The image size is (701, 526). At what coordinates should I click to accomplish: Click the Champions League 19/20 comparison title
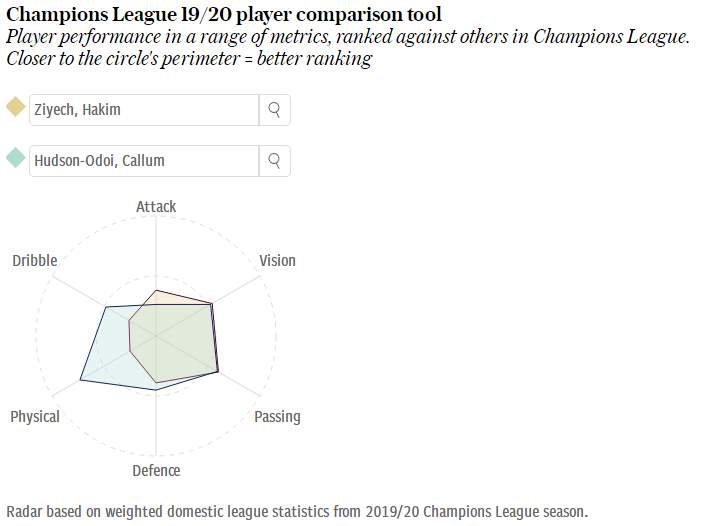point(224,14)
